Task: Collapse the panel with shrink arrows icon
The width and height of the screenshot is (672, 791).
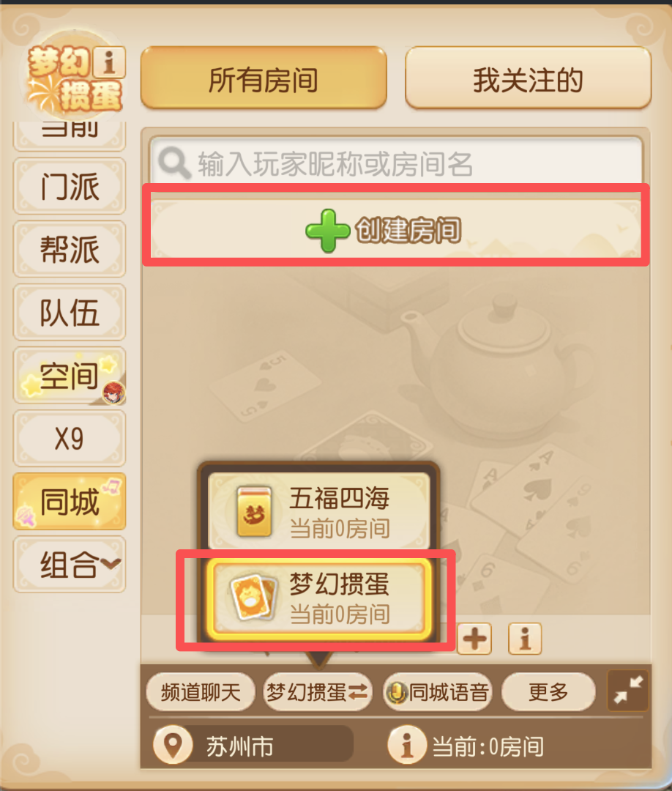Action: pyautogui.click(x=627, y=691)
